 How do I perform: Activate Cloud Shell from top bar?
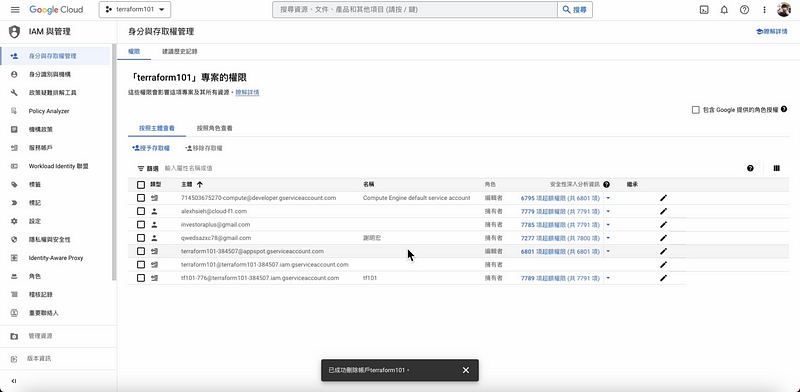(704, 10)
